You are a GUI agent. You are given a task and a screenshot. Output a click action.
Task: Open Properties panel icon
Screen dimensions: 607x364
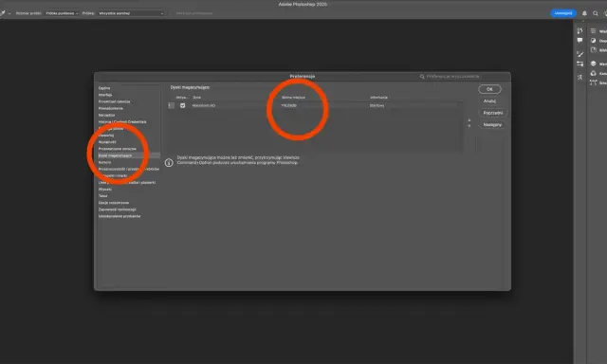593,31
